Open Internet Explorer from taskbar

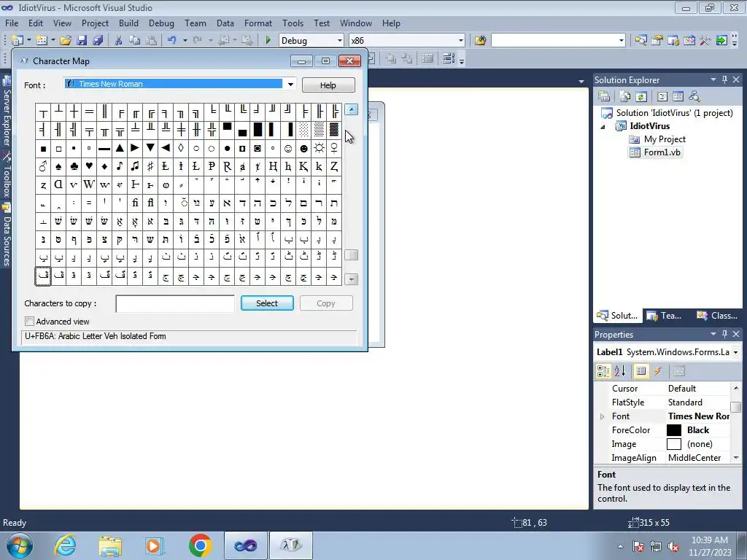(65, 545)
